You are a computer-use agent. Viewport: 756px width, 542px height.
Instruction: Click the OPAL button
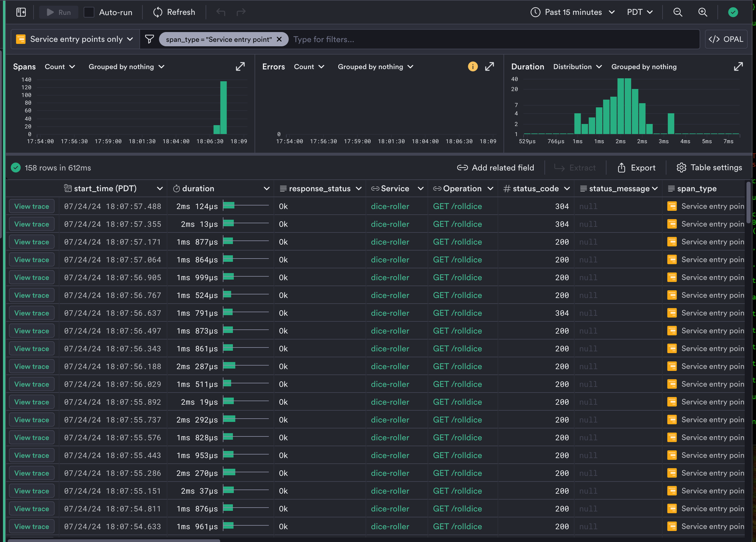pos(726,39)
